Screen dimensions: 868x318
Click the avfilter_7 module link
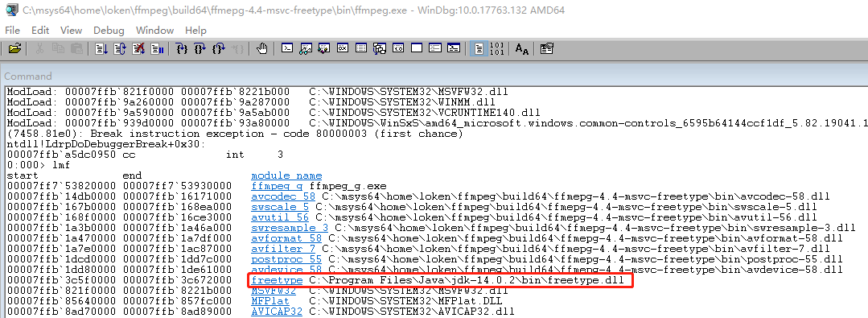coord(283,249)
